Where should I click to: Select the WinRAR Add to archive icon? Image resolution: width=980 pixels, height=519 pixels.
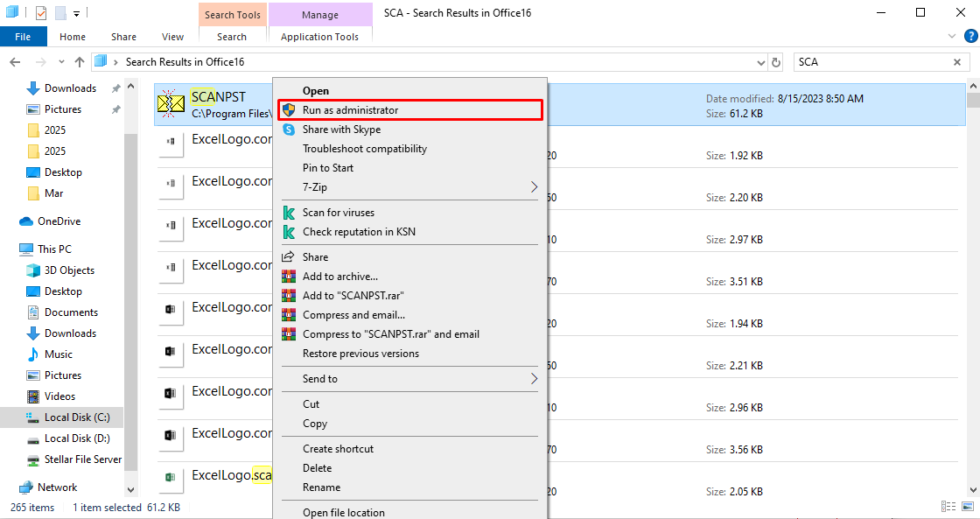(289, 276)
